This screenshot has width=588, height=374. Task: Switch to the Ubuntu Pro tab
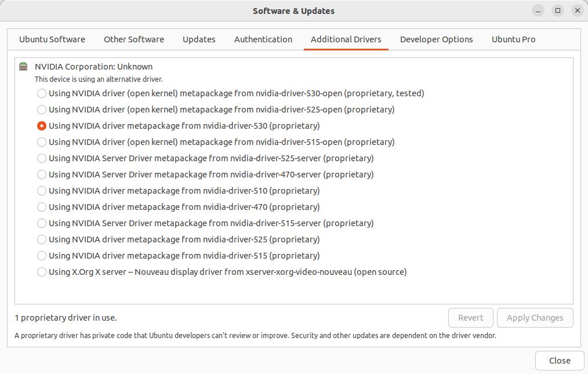(x=514, y=39)
